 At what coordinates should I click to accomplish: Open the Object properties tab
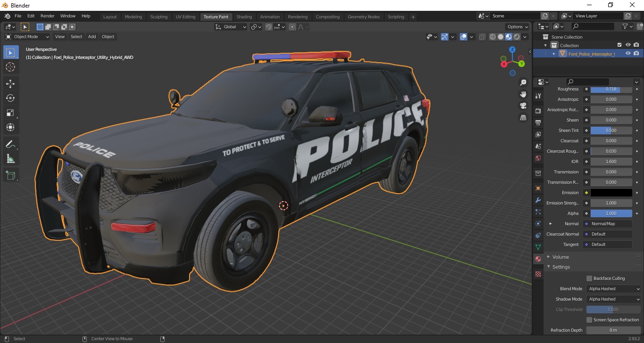click(x=538, y=188)
